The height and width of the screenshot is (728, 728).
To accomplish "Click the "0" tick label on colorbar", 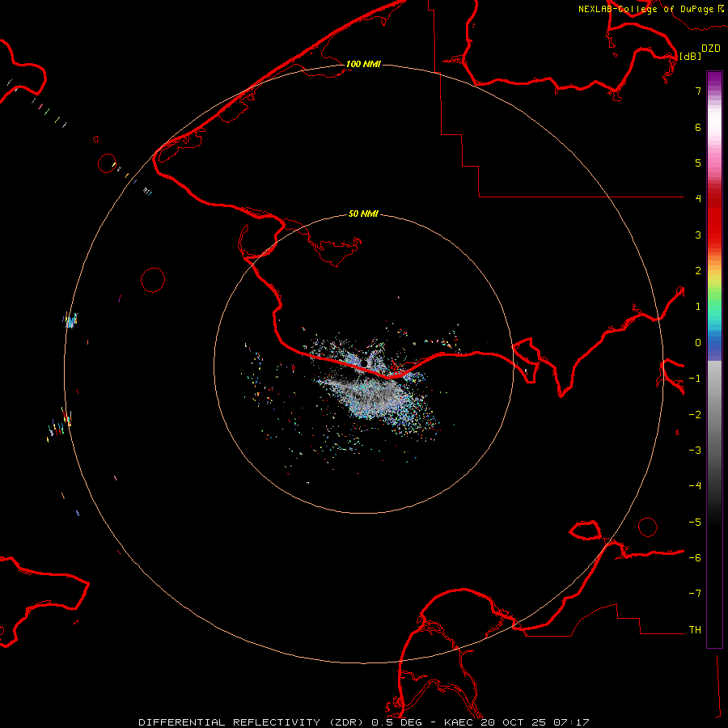I will click(698, 343).
